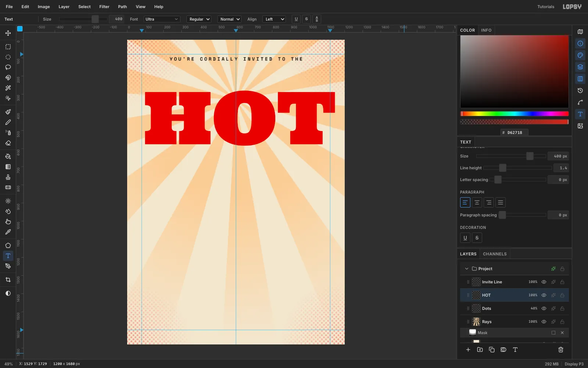The height and width of the screenshot is (368, 588).
Task: Add a new text layer
Action: (x=515, y=350)
